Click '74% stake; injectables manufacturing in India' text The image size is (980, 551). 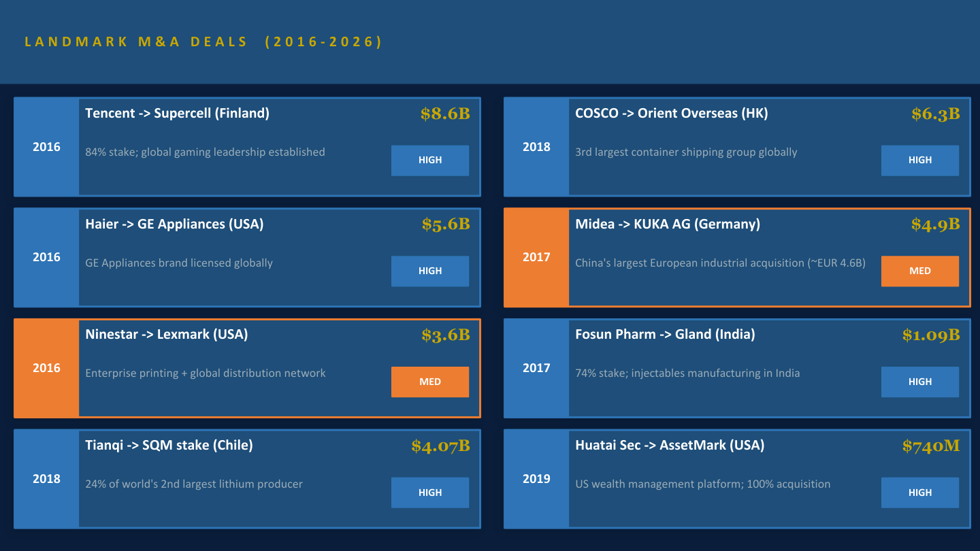pyautogui.click(x=687, y=373)
